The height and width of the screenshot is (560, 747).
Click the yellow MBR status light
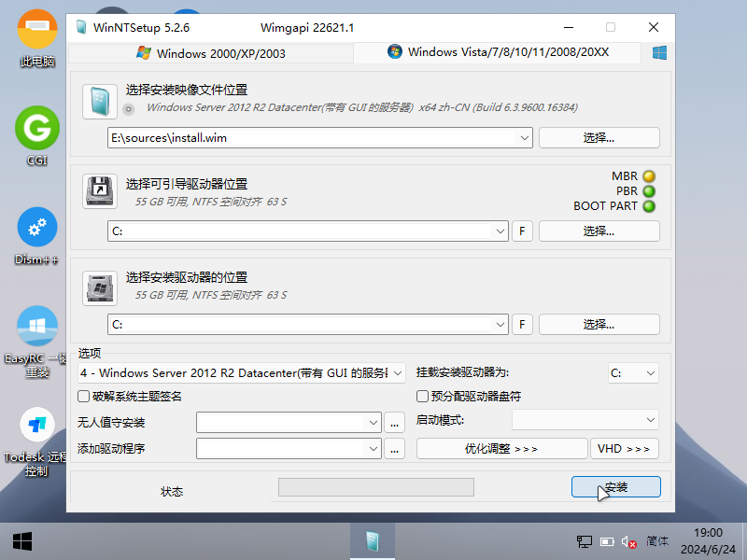coord(649,176)
